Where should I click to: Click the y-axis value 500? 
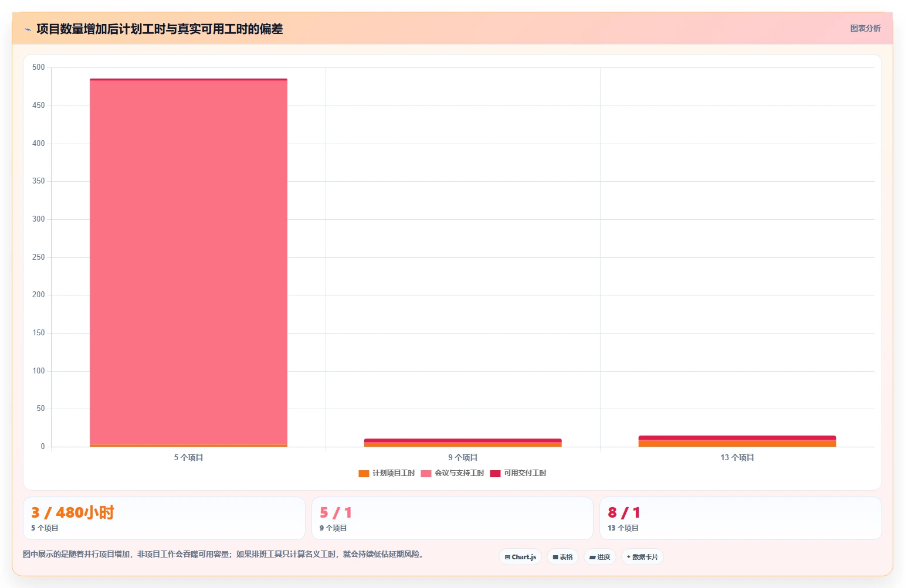click(39, 67)
